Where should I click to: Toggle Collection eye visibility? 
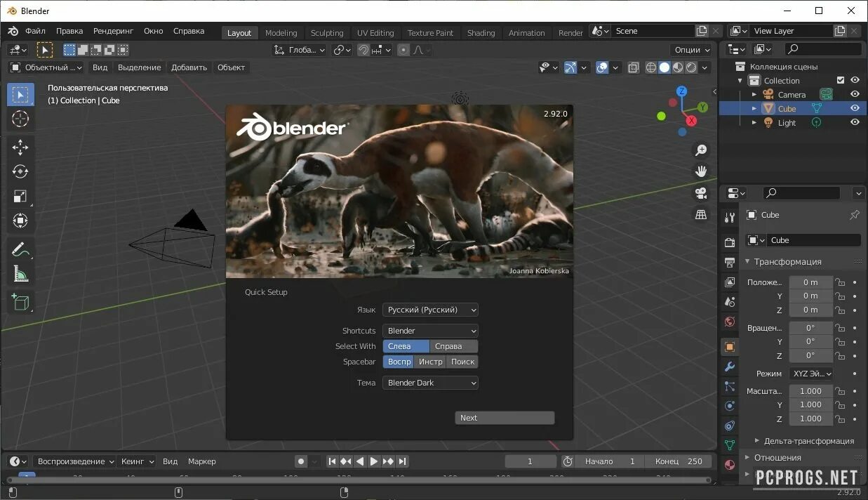click(x=855, y=81)
